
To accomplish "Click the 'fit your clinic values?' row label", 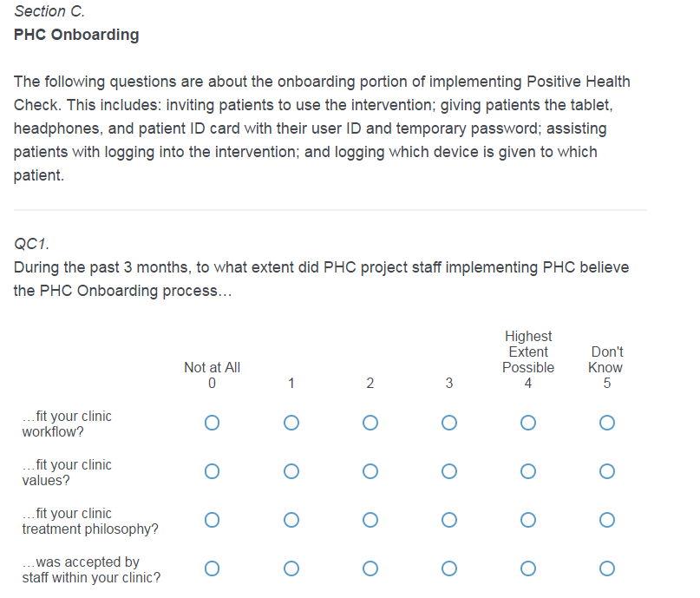I will (x=66, y=472).
